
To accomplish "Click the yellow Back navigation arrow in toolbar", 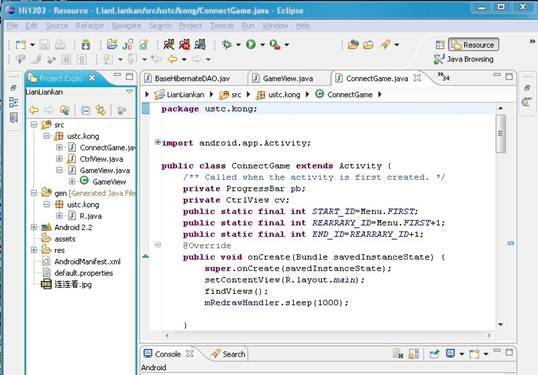I will [173, 59].
